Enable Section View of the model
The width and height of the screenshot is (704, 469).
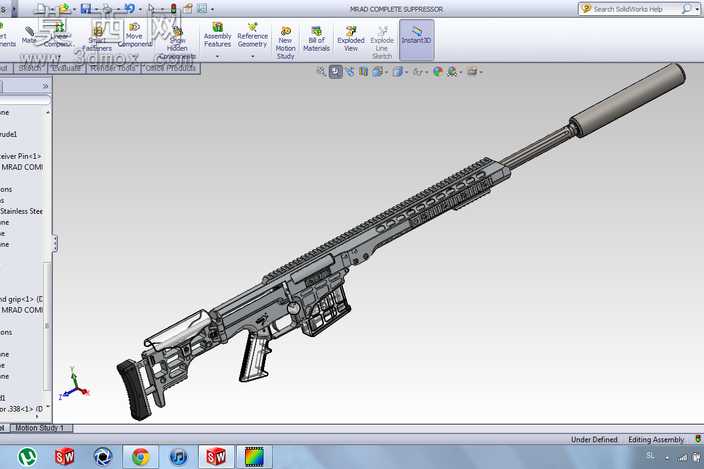[x=363, y=71]
